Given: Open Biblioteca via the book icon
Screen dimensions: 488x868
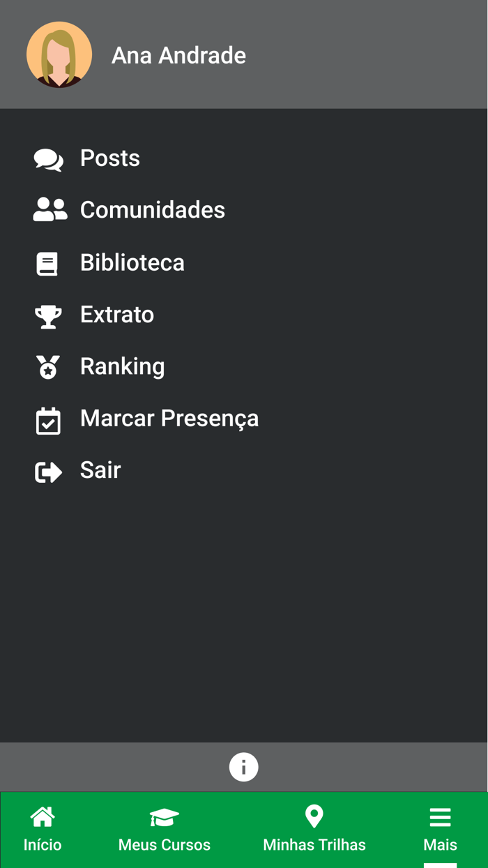Looking at the screenshot, I should pyautogui.click(x=47, y=262).
